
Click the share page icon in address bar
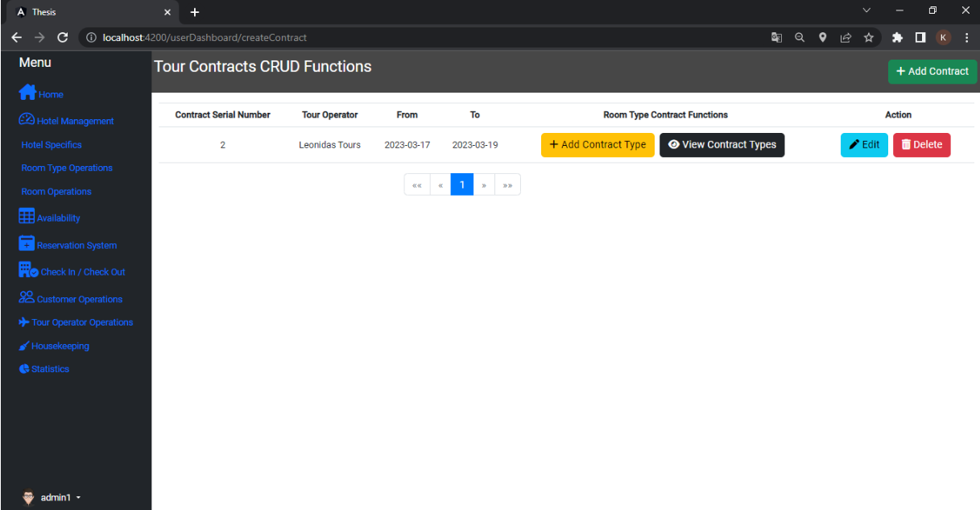846,37
